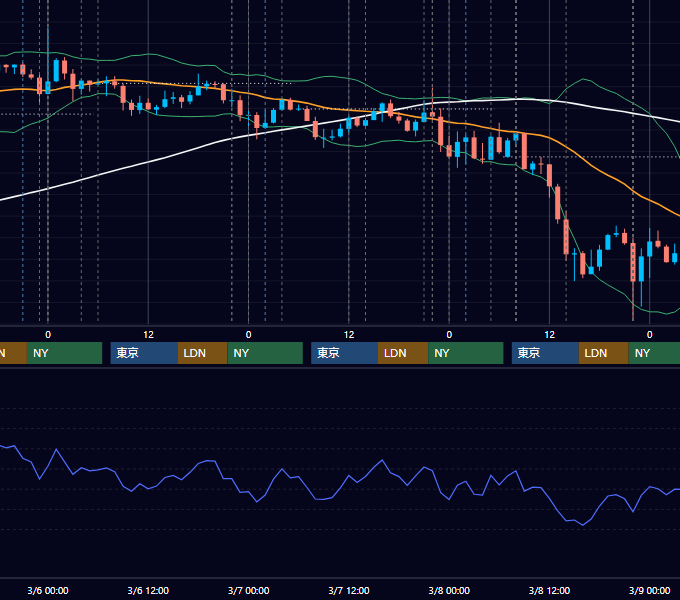The height and width of the screenshot is (600, 680).
Task: Click the 3/7 00:00 date label
Action: pyautogui.click(x=248, y=590)
